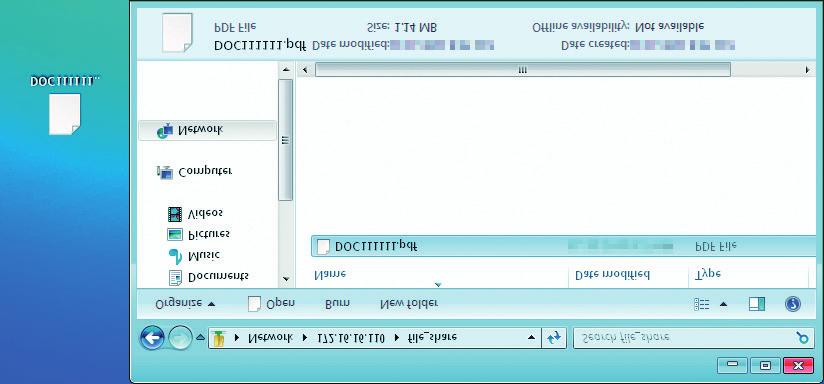
Task: Click the Burn toolbar button
Action: tap(337, 304)
